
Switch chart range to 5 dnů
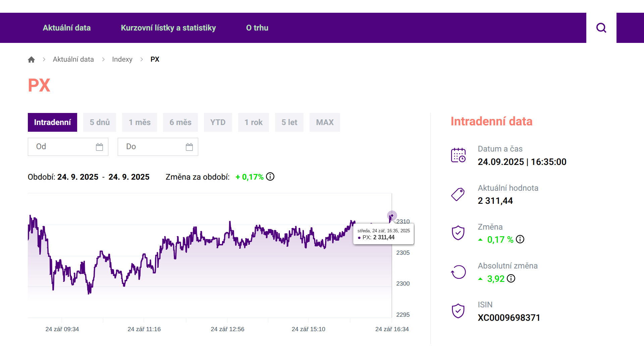click(x=100, y=122)
